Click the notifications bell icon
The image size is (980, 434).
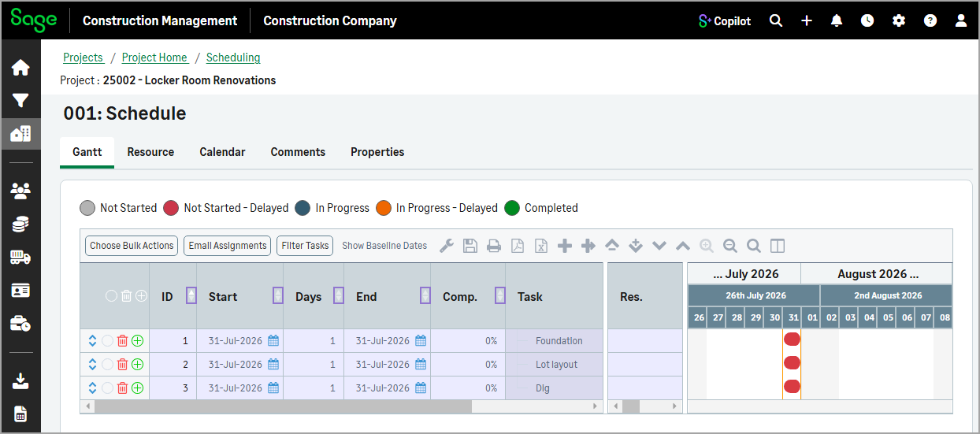click(x=837, y=21)
